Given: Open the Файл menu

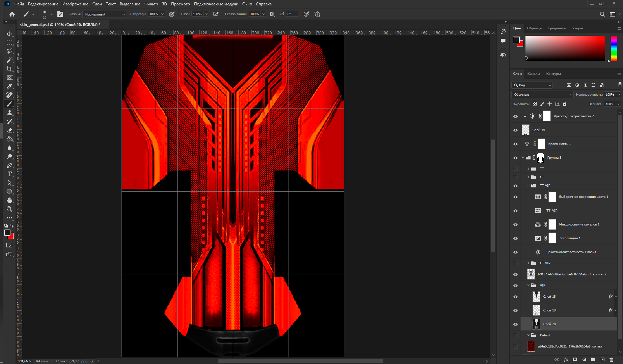Looking at the screenshot, I should click(x=19, y=4).
